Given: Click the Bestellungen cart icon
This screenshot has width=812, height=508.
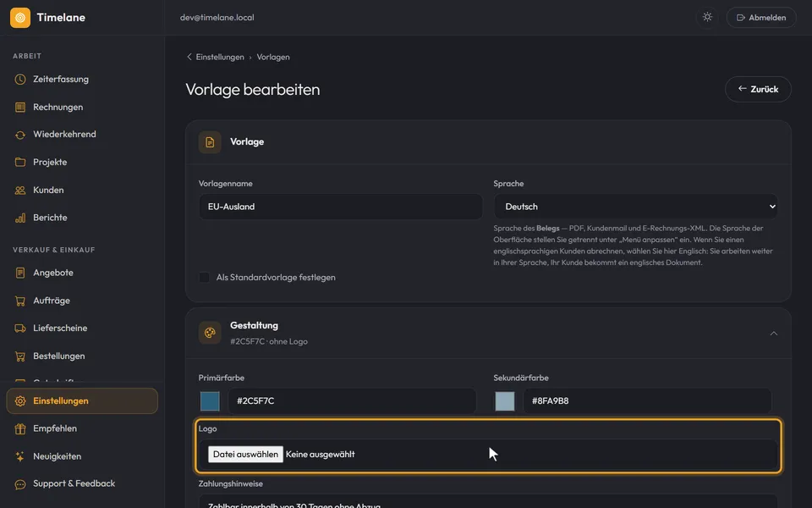Looking at the screenshot, I should [x=20, y=356].
